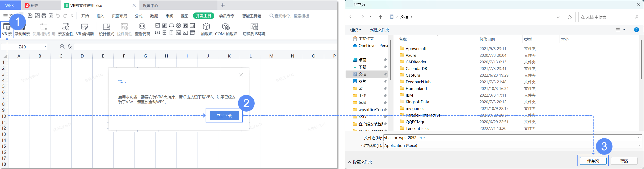
Task: Click the WPS formula bar input
Action: point(206,47)
